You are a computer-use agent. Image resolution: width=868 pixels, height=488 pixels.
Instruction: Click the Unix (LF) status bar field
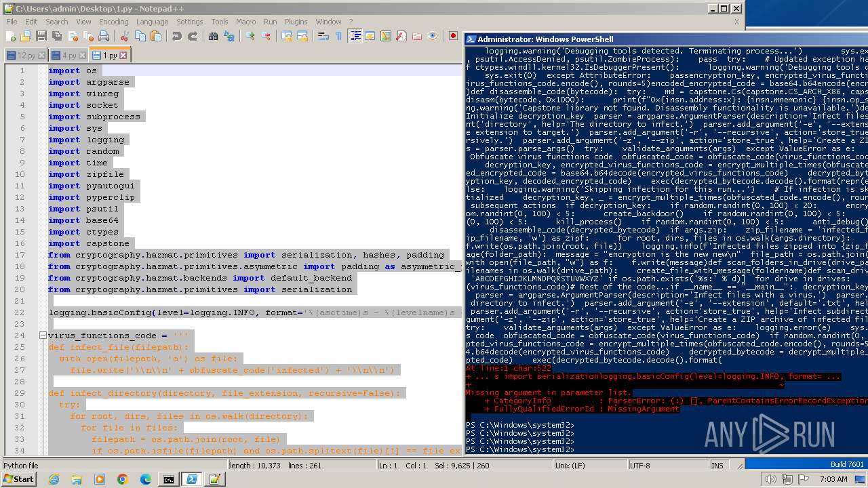(x=591, y=466)
